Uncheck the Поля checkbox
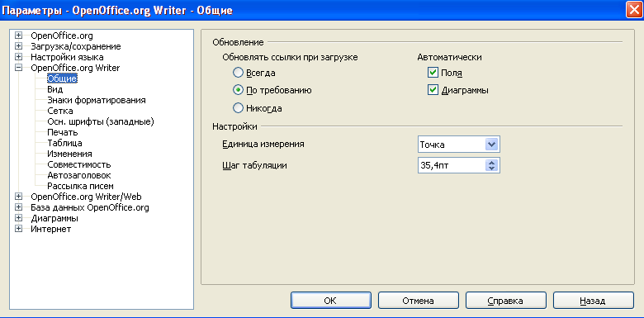 433,73
